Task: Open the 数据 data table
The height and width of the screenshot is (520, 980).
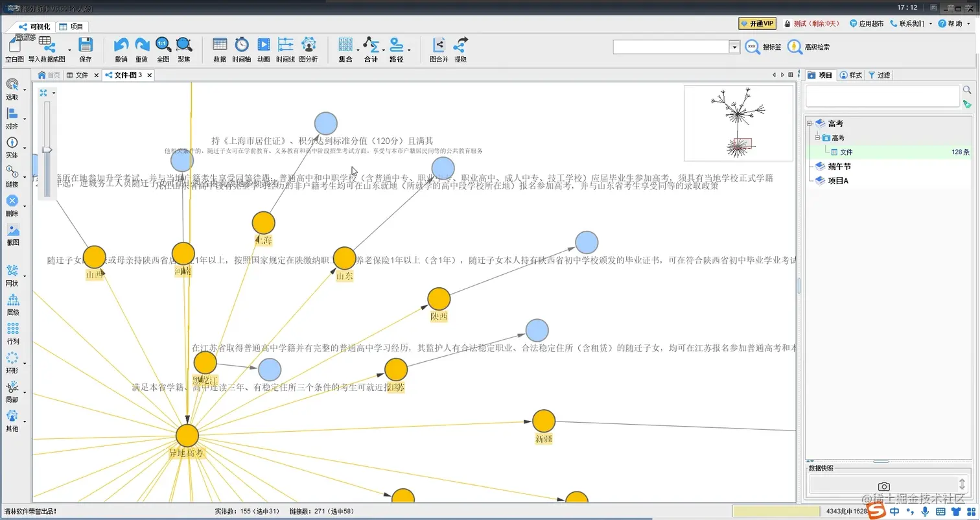Action: point(220,49)
